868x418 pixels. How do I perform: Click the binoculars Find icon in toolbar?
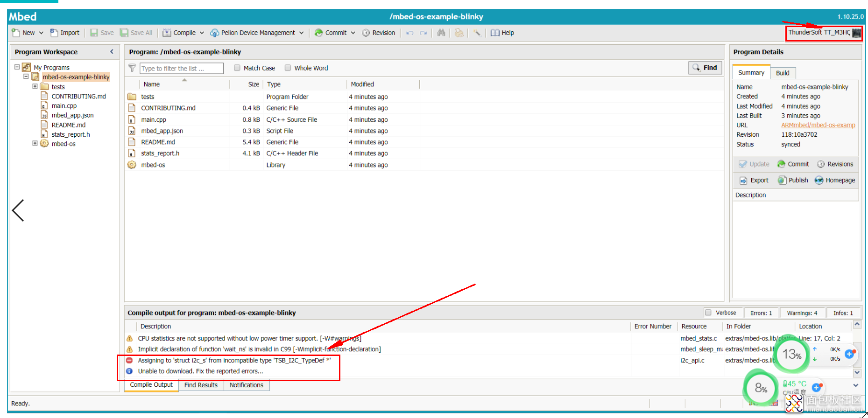[441, 33]
